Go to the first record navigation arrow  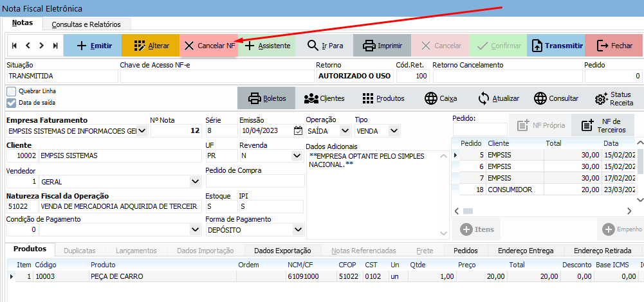[x=14, y=46]
